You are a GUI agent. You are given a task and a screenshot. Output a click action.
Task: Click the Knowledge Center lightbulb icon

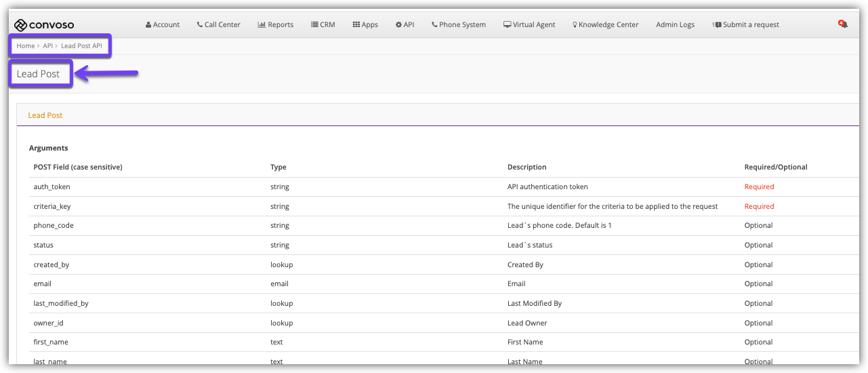575,25
